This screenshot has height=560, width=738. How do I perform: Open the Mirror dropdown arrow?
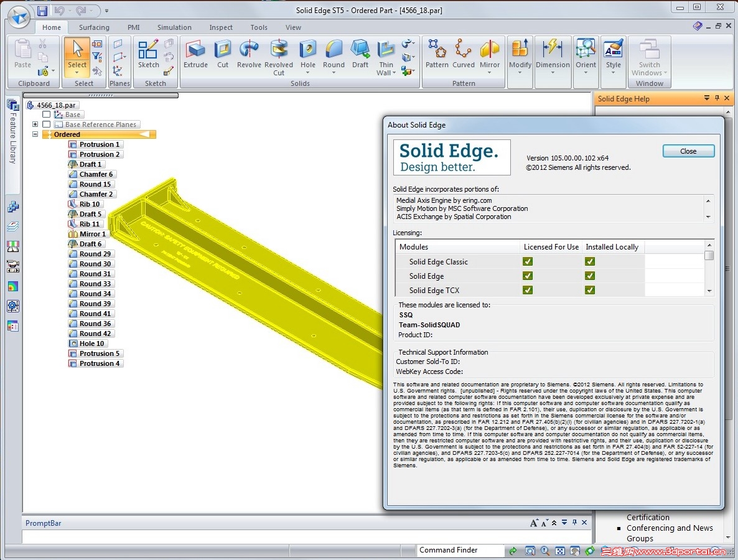[490, 73]
